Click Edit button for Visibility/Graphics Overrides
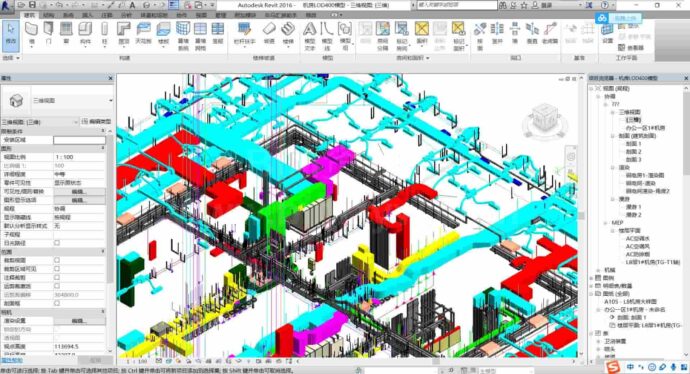 79,191
